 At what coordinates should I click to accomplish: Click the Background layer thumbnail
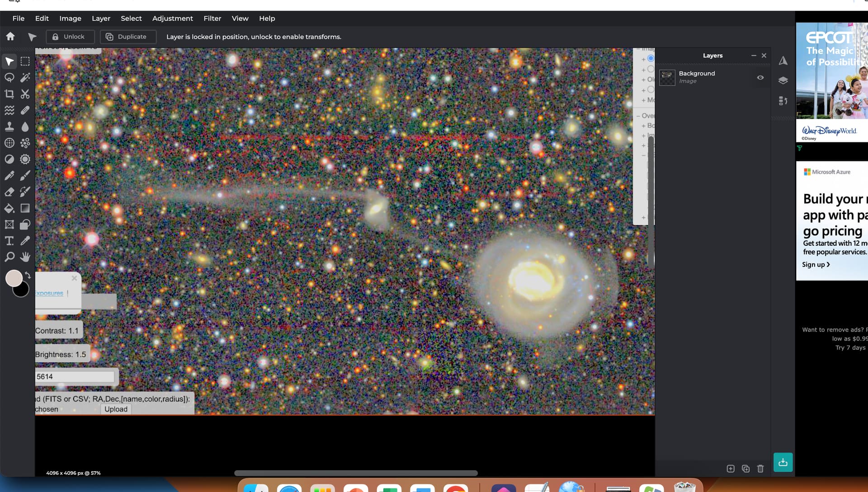click(x=667, y=78)
